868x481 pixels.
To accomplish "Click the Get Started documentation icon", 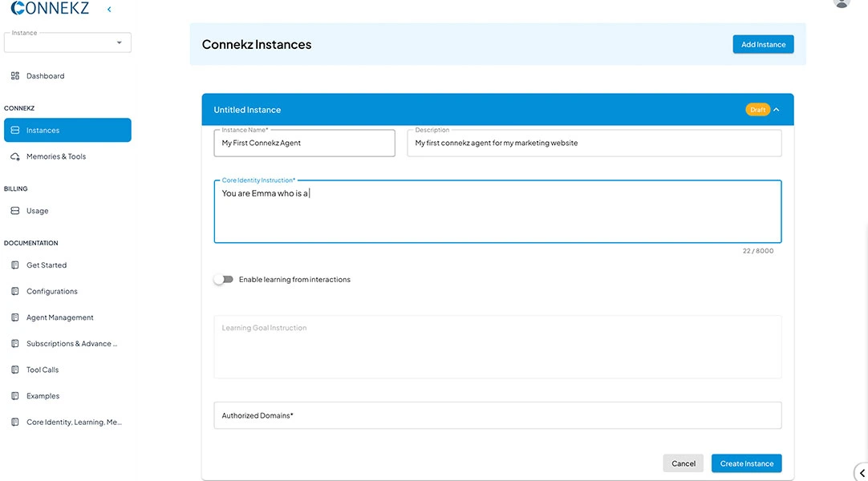I will (15, 265).
